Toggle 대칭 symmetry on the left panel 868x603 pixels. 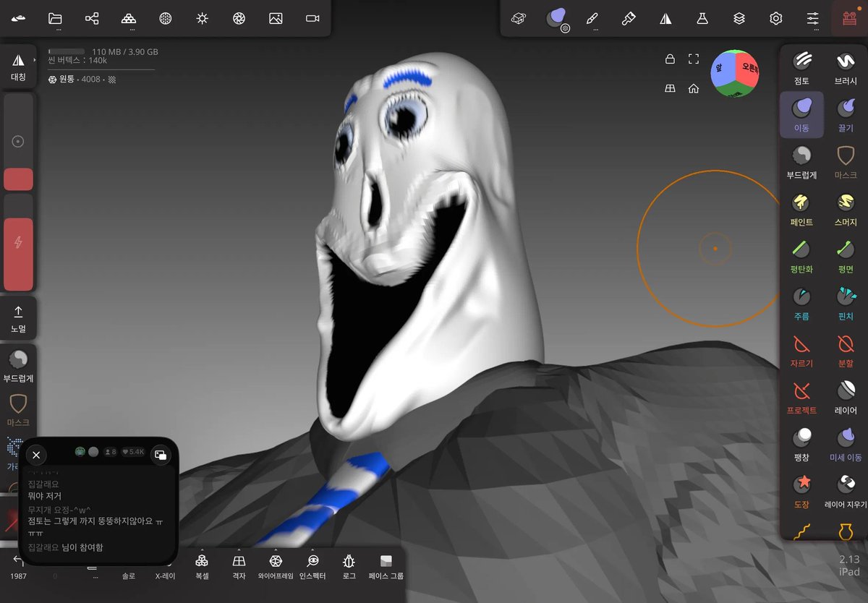click(x=19, y=67)
